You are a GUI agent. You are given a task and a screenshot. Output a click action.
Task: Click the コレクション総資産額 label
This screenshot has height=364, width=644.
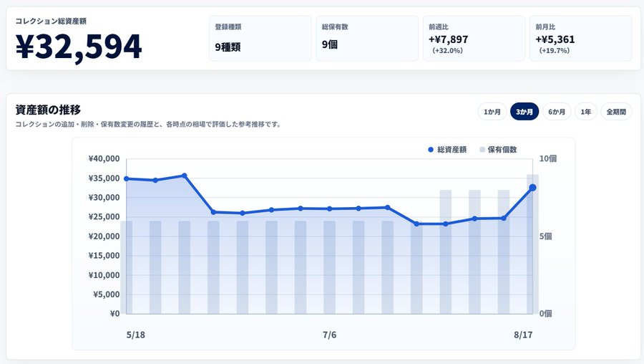[51, 21]
